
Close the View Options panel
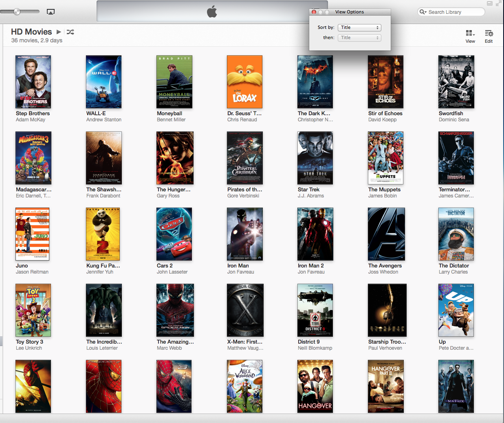(x=314, y=12)
